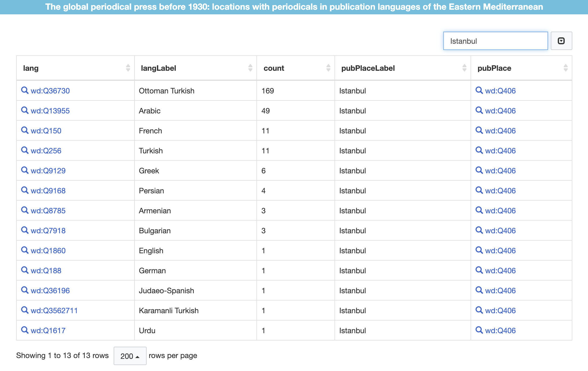Viewport: 588px width, 371px height.
Task: Open the wd:Q8785 Armenian language link
Action: pos(48,211)
